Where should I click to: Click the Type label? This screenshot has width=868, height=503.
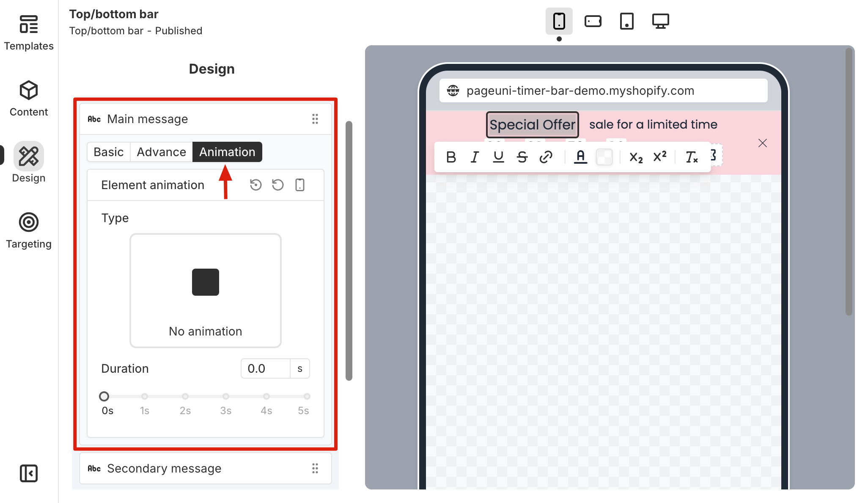point(115,218)
